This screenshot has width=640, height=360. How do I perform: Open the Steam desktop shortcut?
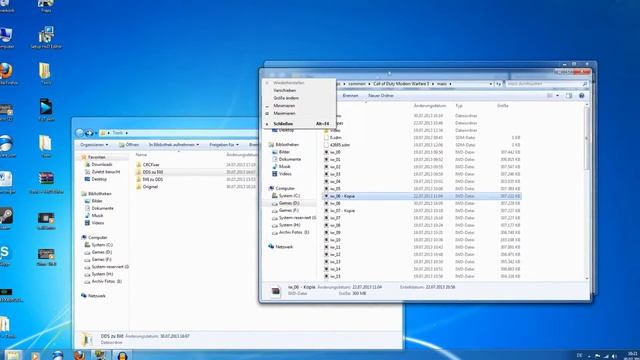[6, 219]
